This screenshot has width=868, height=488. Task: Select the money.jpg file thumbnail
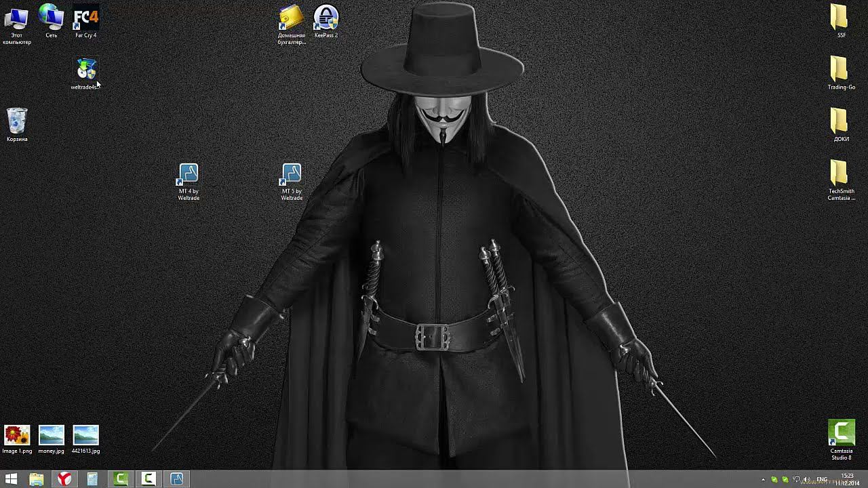click(52, 439)
